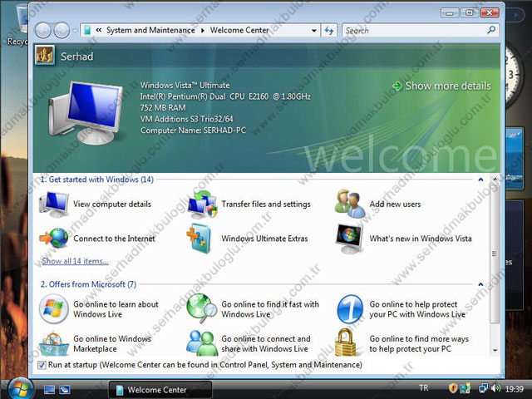This screenshot has width=532, height=399.
Task: Click the search magnifier icon
Action: pyautogui.click(x=491, y=30)
